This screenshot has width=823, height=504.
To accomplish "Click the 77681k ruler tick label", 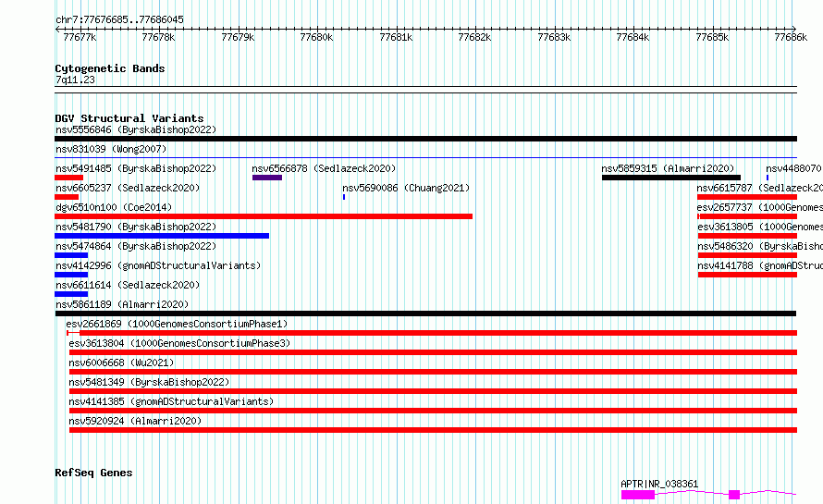I will pos(396,37).
